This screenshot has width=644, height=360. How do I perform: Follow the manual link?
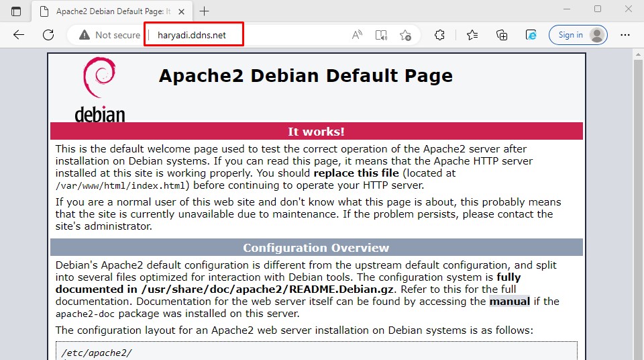coord(509,302)
